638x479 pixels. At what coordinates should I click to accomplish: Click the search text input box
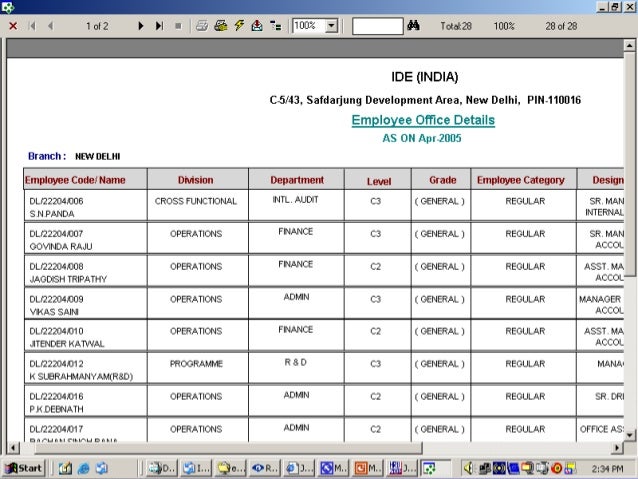(378, 26)
